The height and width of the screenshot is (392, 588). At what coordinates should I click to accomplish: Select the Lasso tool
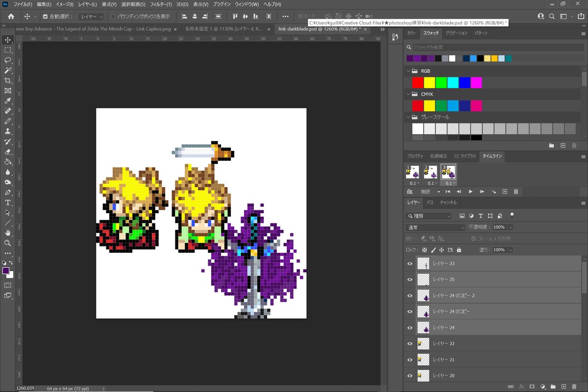pos(8,60)
